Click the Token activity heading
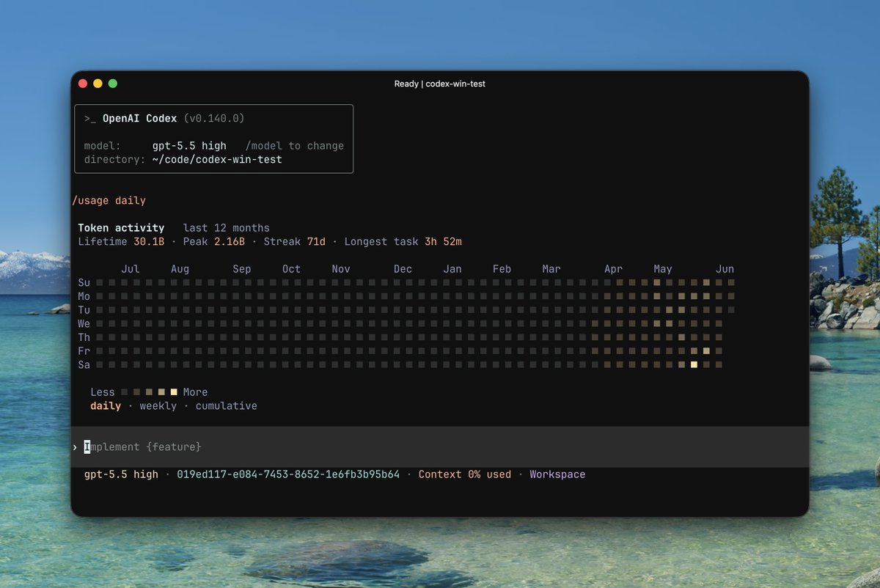This screenshot has height=588, width=880. 121,228
